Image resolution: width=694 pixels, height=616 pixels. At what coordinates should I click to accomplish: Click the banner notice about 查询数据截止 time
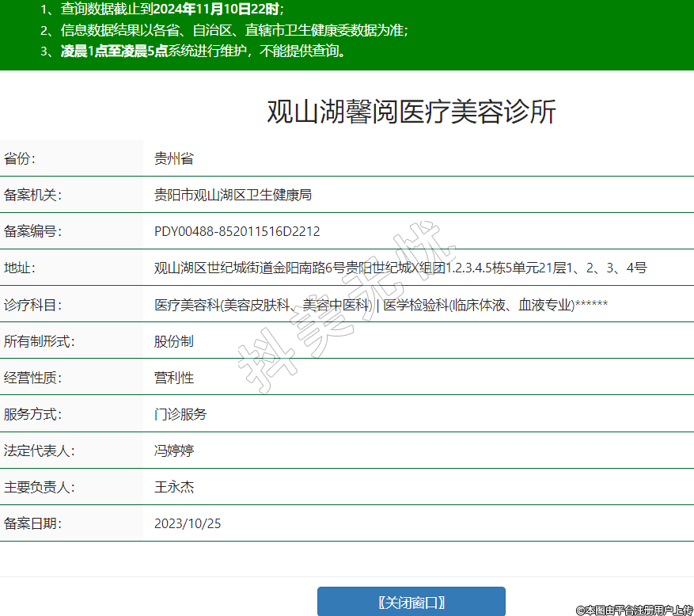tap(162, 10)
